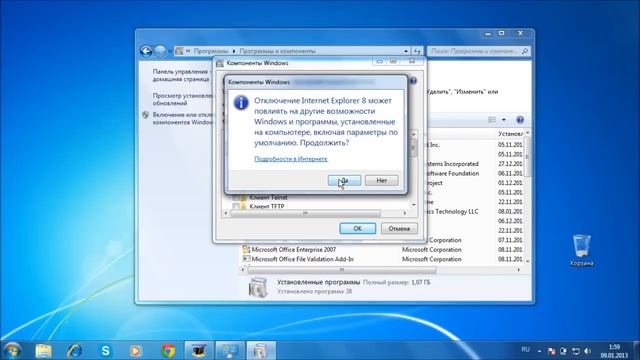Select the Клиент Telnet folder icon
Image resolution: width=640 pixels, height=360 pixels.
(244, 198)
